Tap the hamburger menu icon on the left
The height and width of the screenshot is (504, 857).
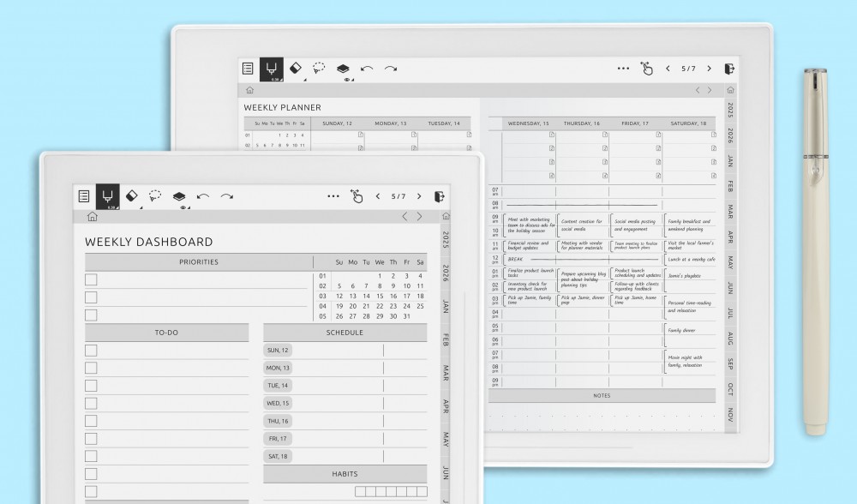click(83, 195)
